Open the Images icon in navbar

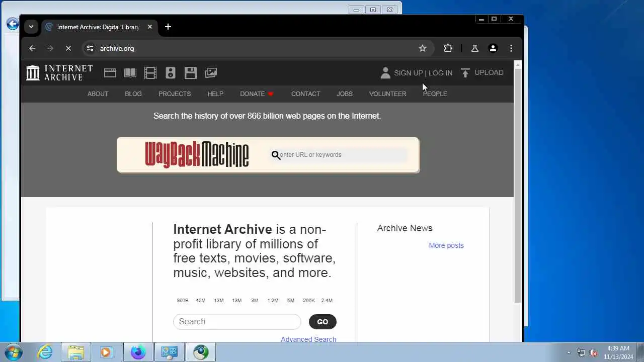211,73
